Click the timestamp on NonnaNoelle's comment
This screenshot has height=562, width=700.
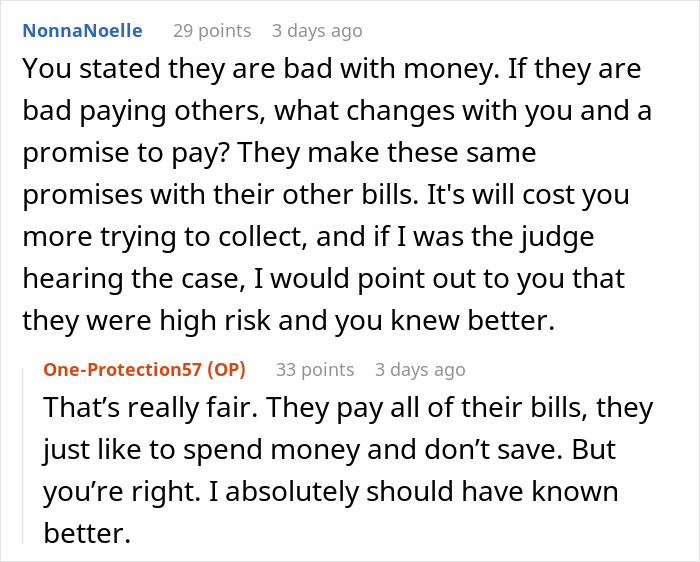pyautogui.click(x=316, y=31)
